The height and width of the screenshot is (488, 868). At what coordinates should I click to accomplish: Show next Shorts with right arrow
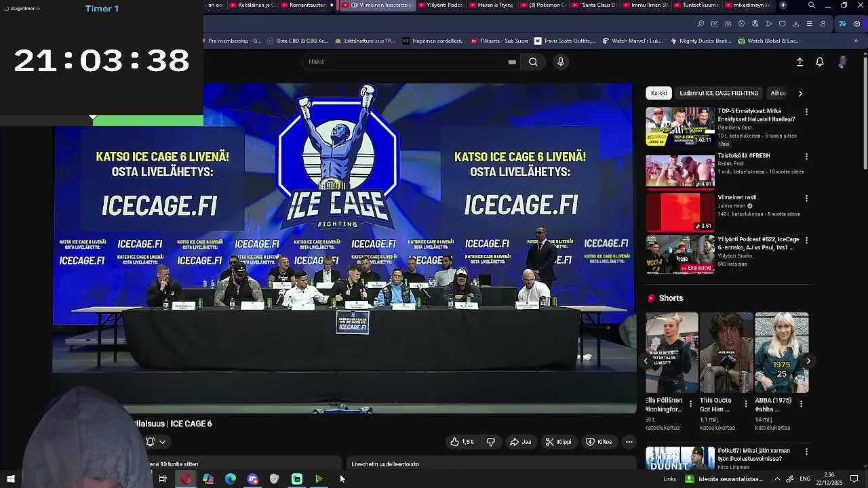pyautogui.click(x=808, y=361)
